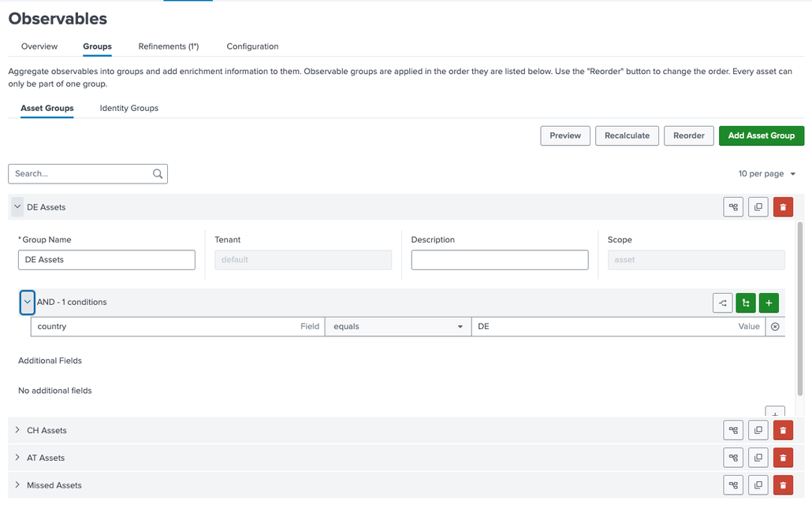Switch to the Identity Groups tab
Image resolution: width=812 pixels, height=508 pixels.
129,108
